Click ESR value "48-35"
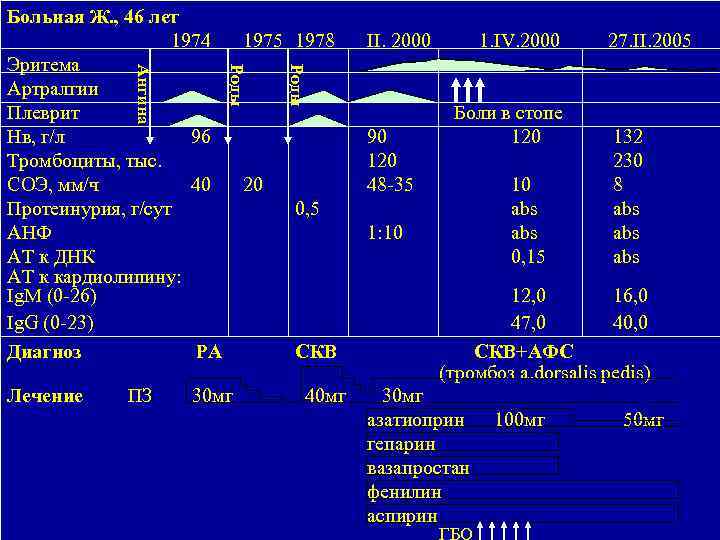This screenshot has height=540, width=720. pyautogui.click(x=390, y=185)
